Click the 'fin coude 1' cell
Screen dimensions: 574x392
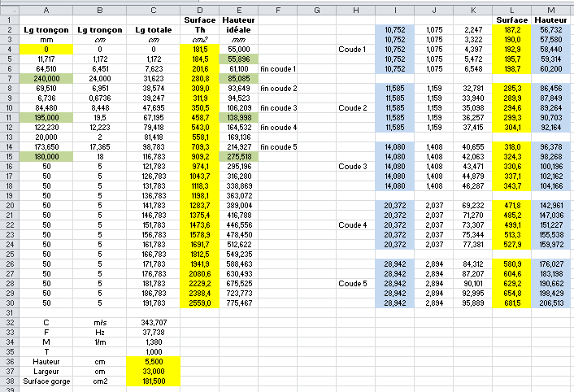[x=277, y=69]
